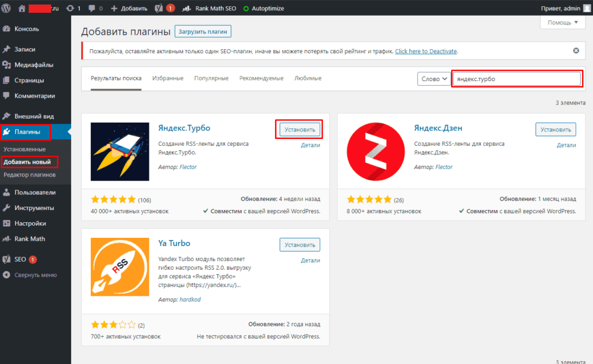Click the Записи pin icon
This screenshot has width=593, height=364.
pos(6,49)
